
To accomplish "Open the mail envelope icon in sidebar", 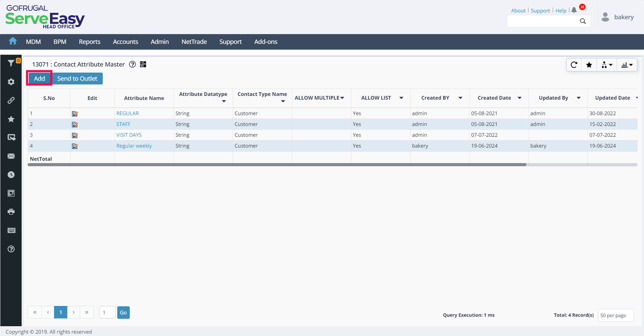I will coord(11,156).
